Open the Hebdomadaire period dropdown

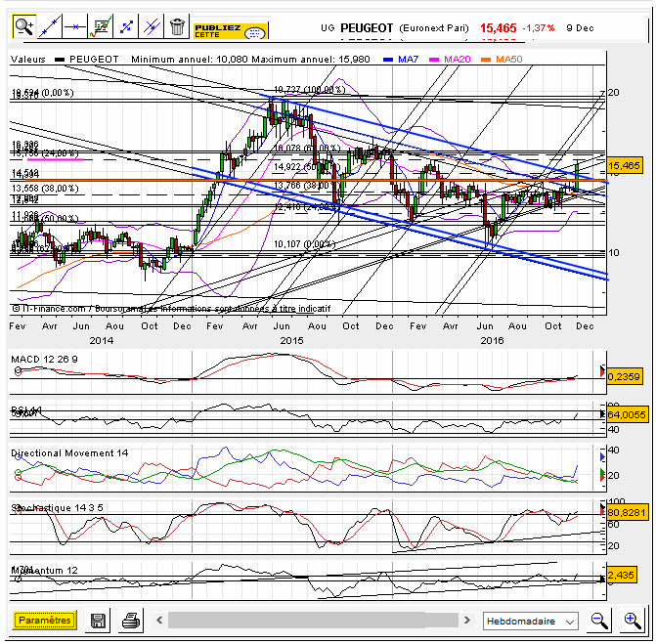(x=531, y=621)
